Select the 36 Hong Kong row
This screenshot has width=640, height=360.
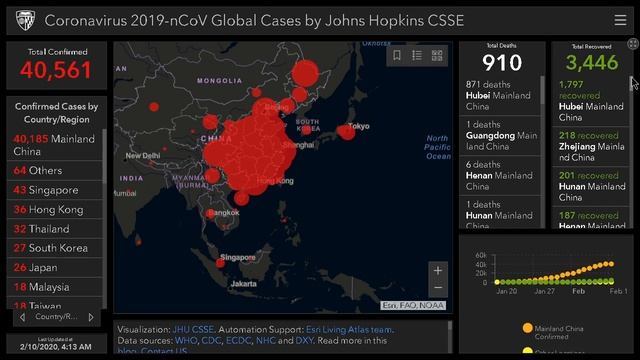pos(54,209)
